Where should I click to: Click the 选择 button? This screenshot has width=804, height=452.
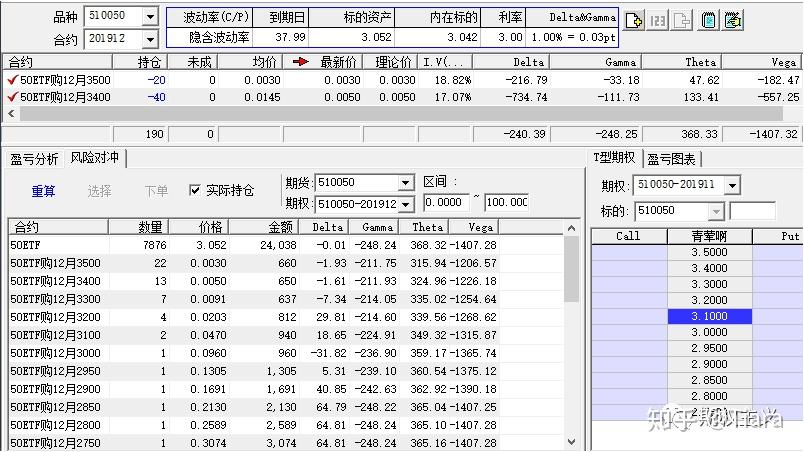click(99, 191)
